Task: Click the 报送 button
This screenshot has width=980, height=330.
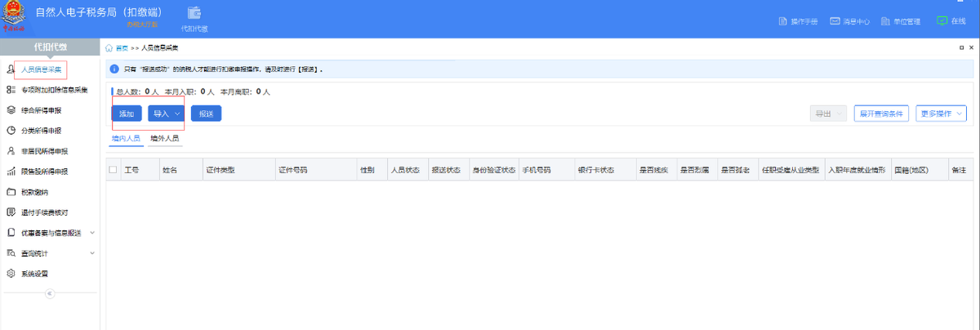Action: [206, 114]
